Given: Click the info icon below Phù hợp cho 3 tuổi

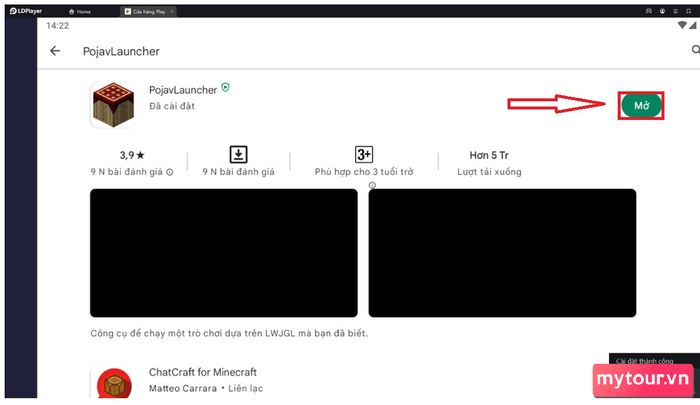Looking at the screenshot, I should tap(372, 185).
